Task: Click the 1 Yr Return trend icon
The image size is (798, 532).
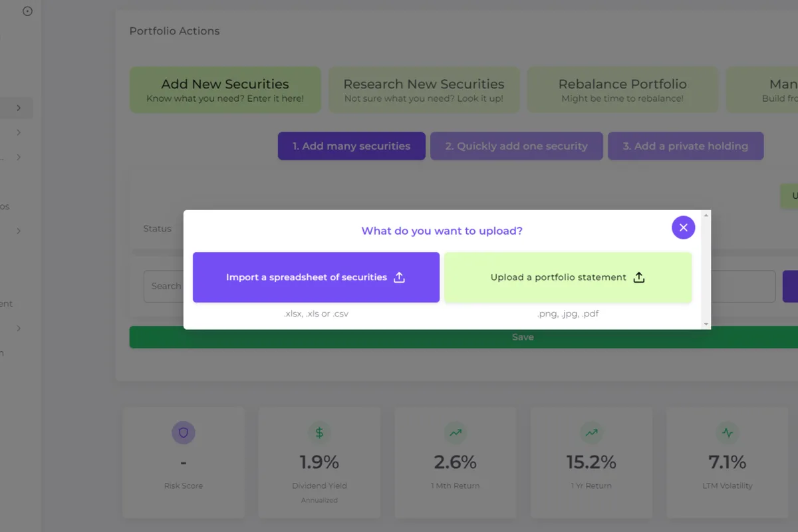Action: coord(591,432)
